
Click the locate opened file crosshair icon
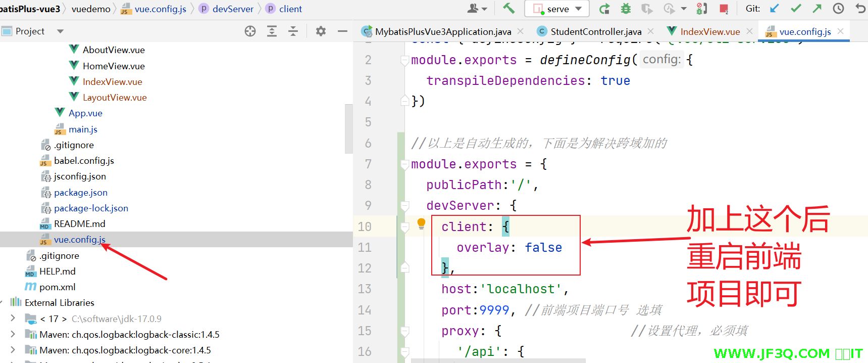tap(250, 31)
